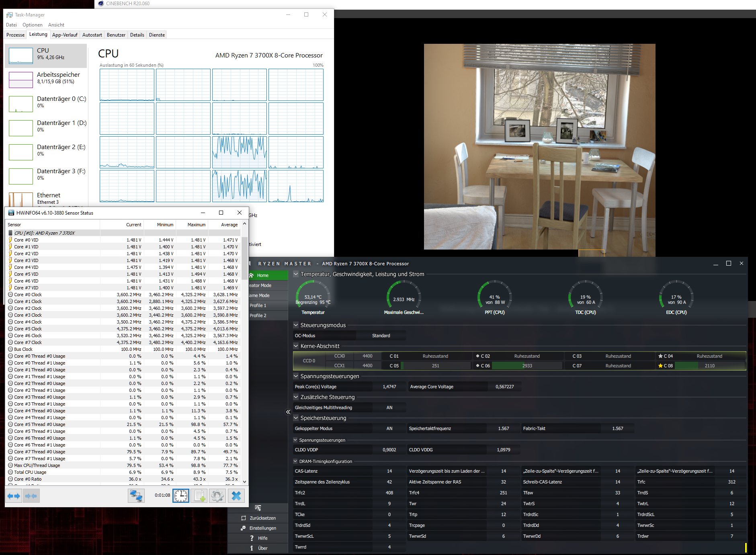756x555 pixels.
Task: Switch to the App-Verlauf tab
Action: tap(65, 35)
